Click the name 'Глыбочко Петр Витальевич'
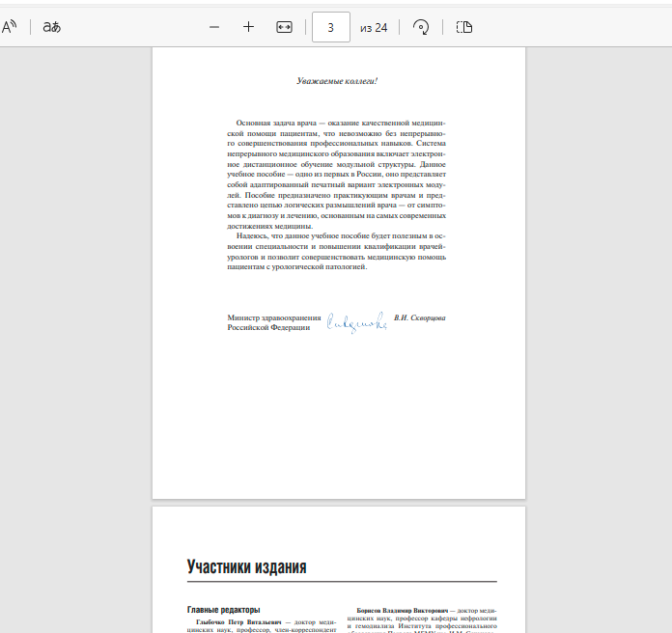 tap(238, 621)
